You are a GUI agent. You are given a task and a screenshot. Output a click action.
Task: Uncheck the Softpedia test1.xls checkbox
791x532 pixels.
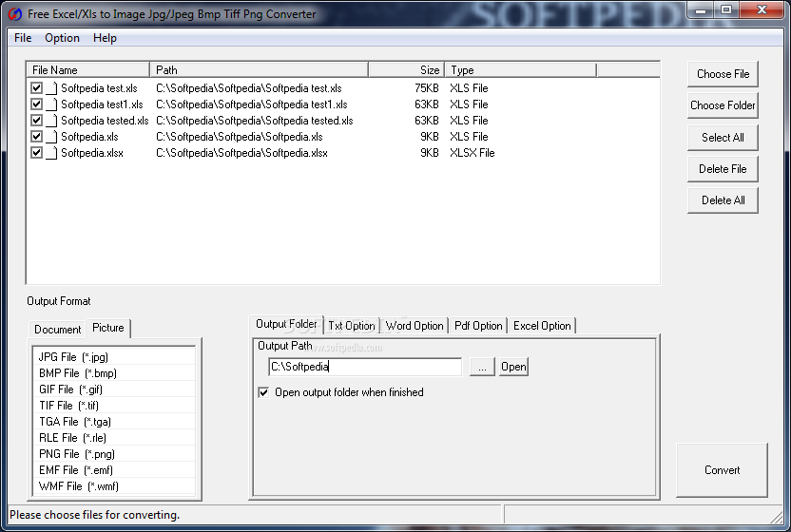[36, 104]
